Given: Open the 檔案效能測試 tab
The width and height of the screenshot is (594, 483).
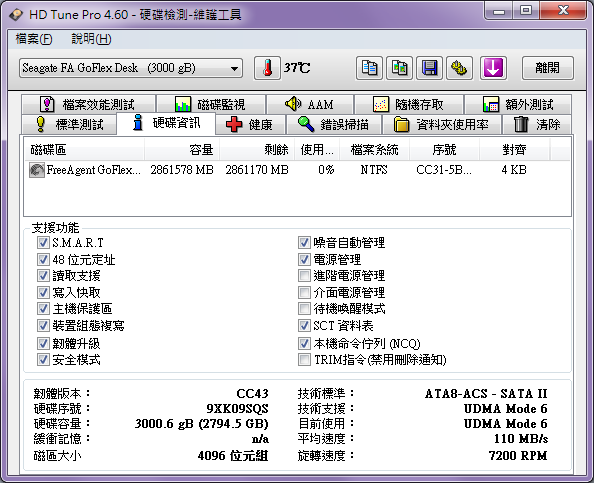Looking at the screenshot, I should [x=88, y=104].
